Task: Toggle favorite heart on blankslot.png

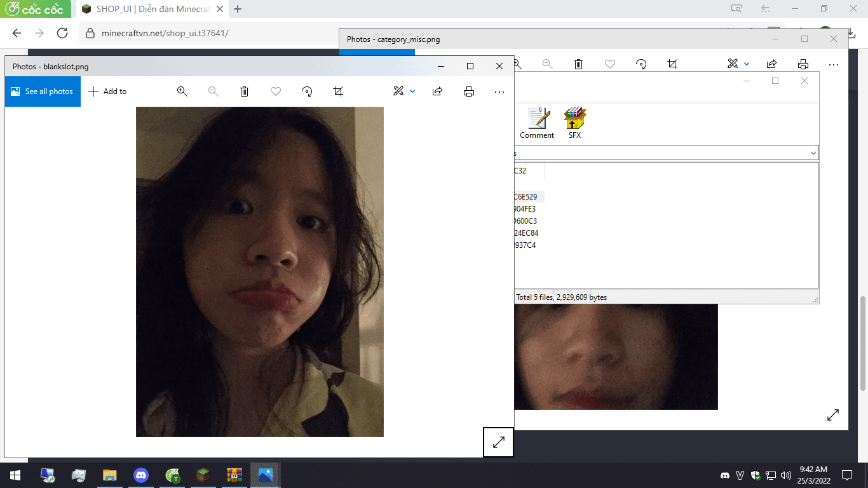Action: click(276, 91)
